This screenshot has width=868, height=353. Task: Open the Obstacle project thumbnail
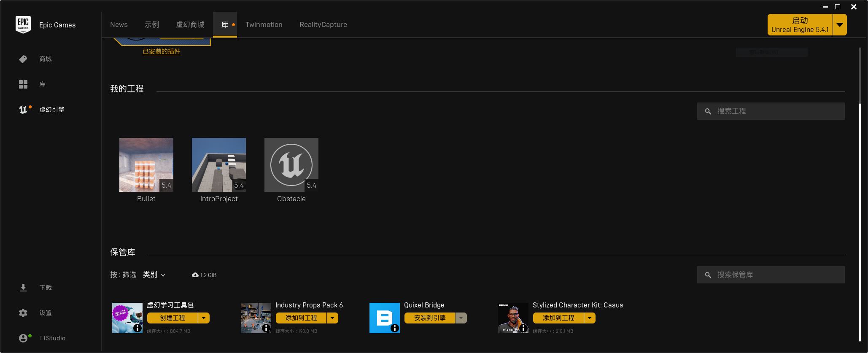click(x=291, y=165)
